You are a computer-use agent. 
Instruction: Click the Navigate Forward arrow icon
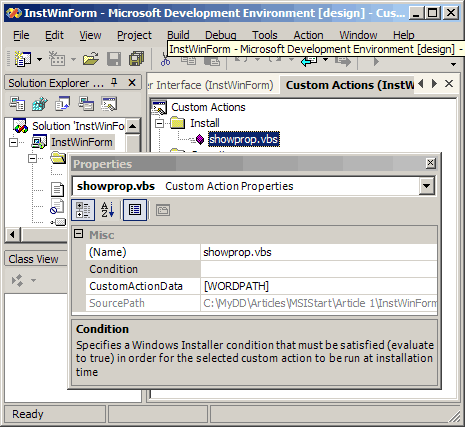pos(344,61)
